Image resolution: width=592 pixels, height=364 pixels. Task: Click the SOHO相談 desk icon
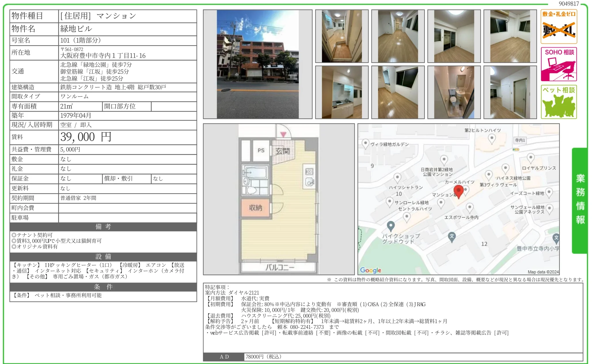point(559,64)
